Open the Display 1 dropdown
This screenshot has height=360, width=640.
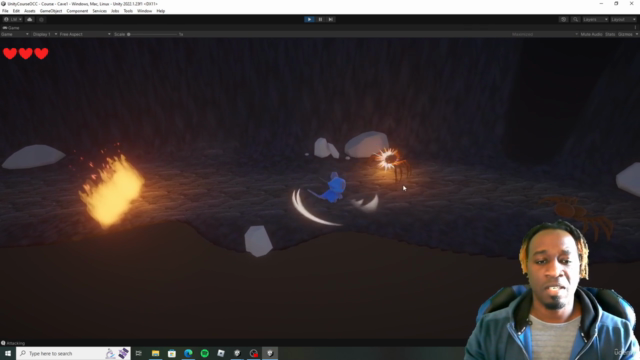click(44, 34)
